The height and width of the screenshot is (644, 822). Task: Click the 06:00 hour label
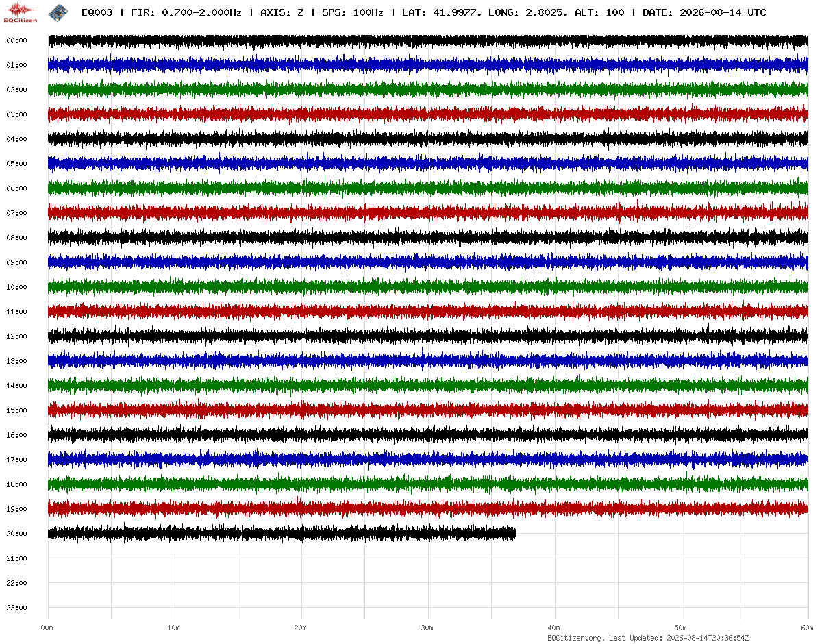pyautogui.click(x=16, y=188)
